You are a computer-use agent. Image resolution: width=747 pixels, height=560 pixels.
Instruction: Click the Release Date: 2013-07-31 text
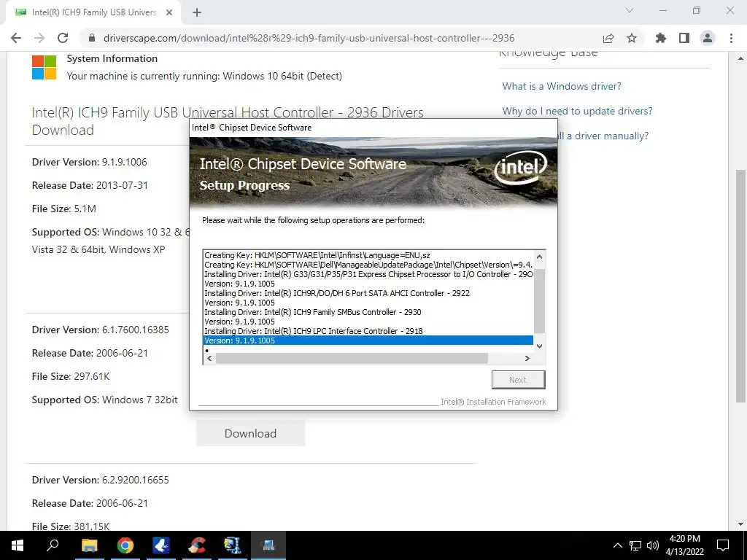[x=90, y=185]
